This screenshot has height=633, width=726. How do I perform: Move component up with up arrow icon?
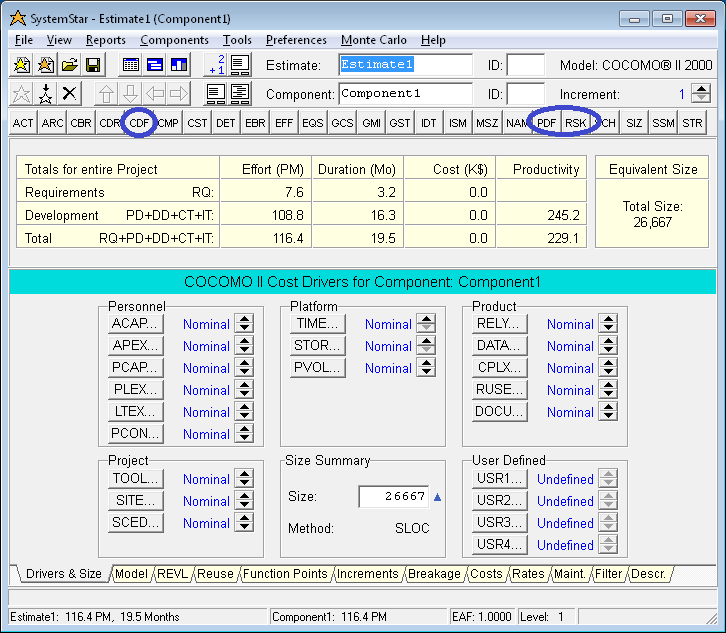106,94
